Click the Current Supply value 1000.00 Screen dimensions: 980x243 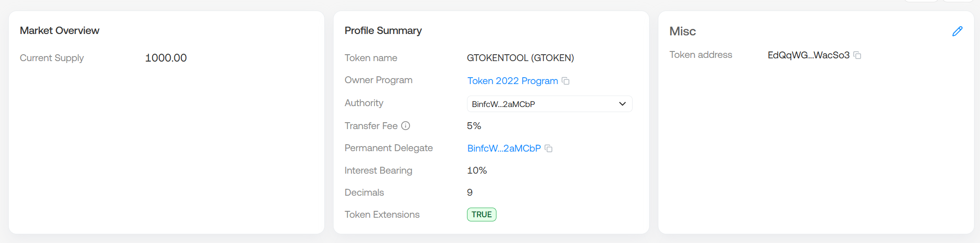[x=166, y=58]
